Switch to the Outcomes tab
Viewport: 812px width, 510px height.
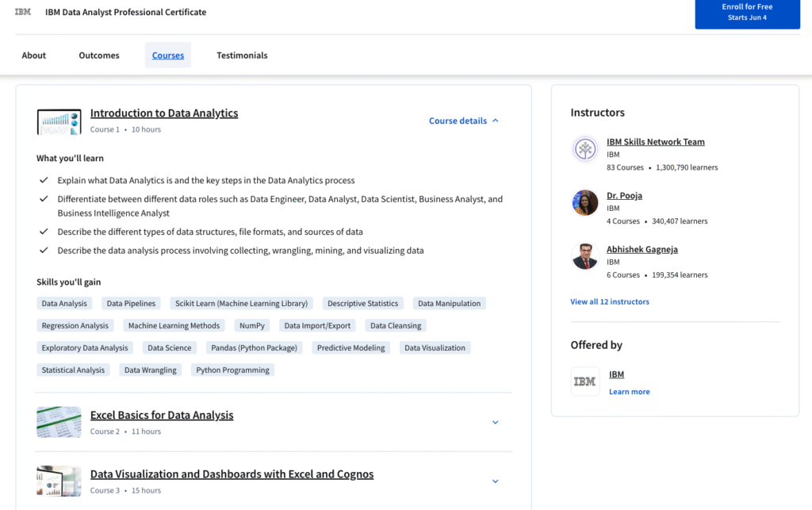99,56
